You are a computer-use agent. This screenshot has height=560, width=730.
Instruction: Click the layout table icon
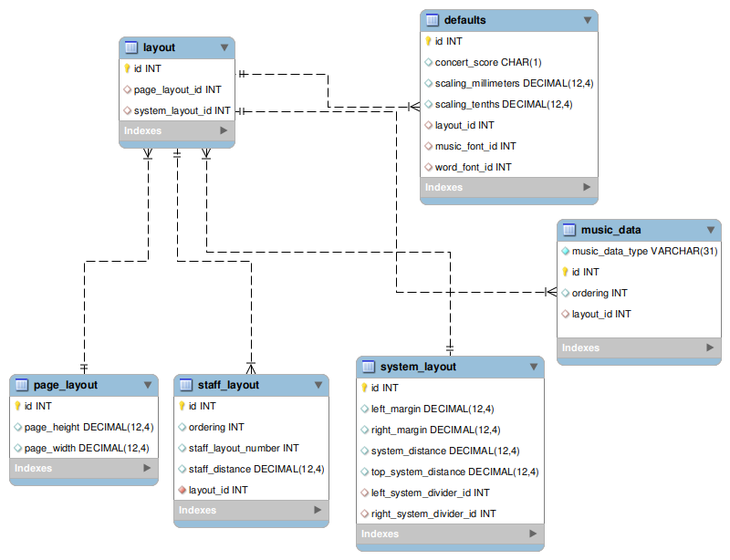pyautogui.click(x=130, y=47)
